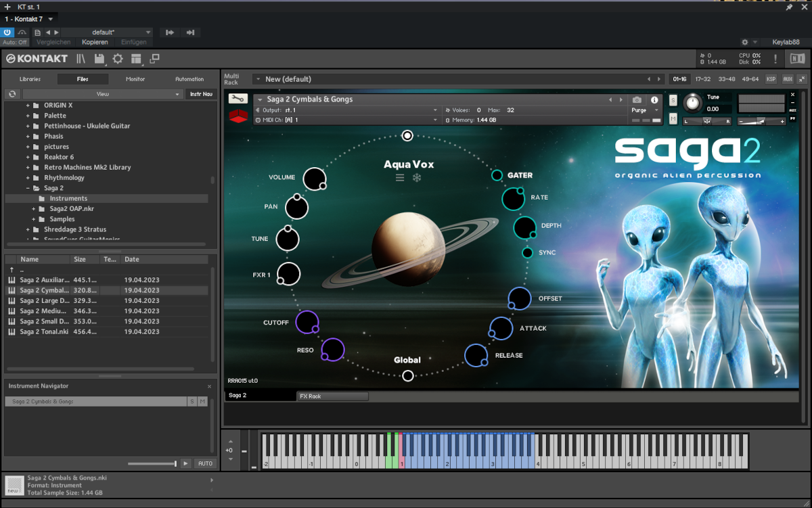Select the 49-64 rack page

[750, 79]
